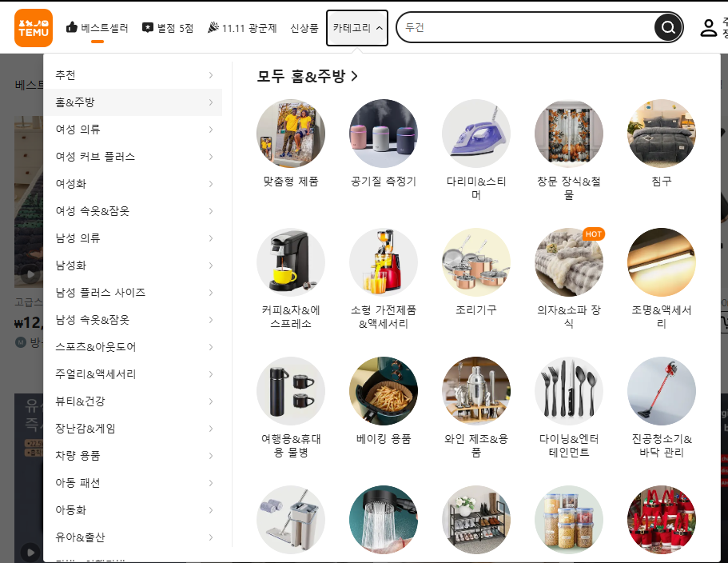728x563 pixels.
Task: Open the flat mop bucket image
Action: pos(291,519)
